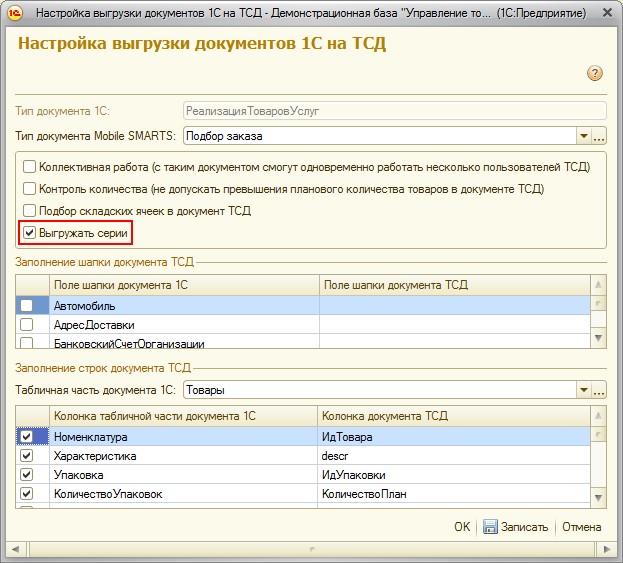Open Тип документа Mobile SMARTS dropdown arrow
Screen dimensions: 623x563
[584, 136]
